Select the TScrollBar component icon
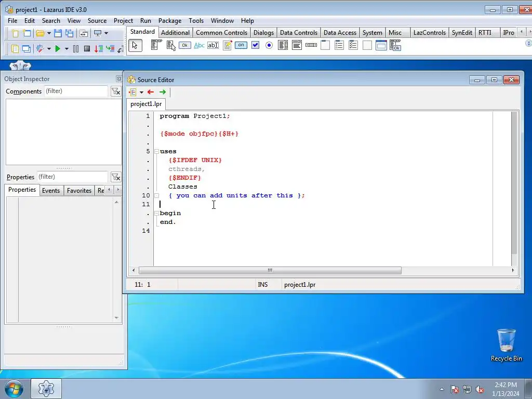 [x=311, y=45]
